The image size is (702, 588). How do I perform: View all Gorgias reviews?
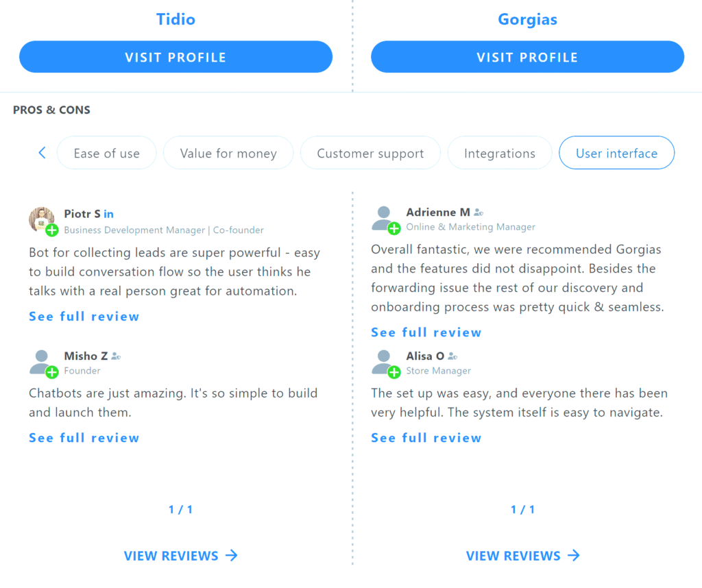tap(523, 556)
